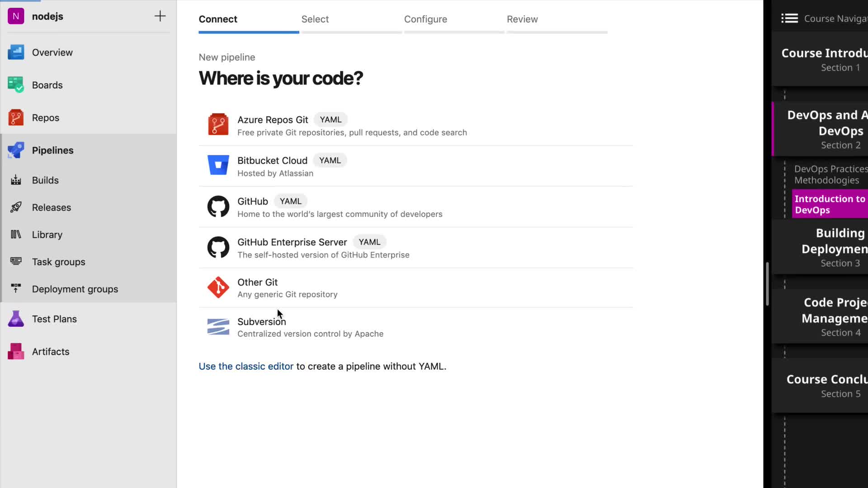The image size is (868, 488).
Task: Switch to the Select step tab
Action: [315, 19]
